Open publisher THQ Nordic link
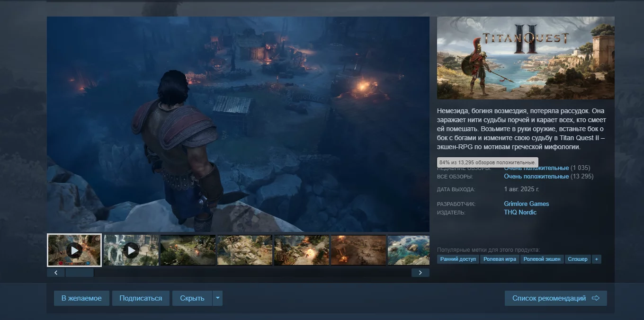The width and height of the screenshot is (644, 320). 520,213
